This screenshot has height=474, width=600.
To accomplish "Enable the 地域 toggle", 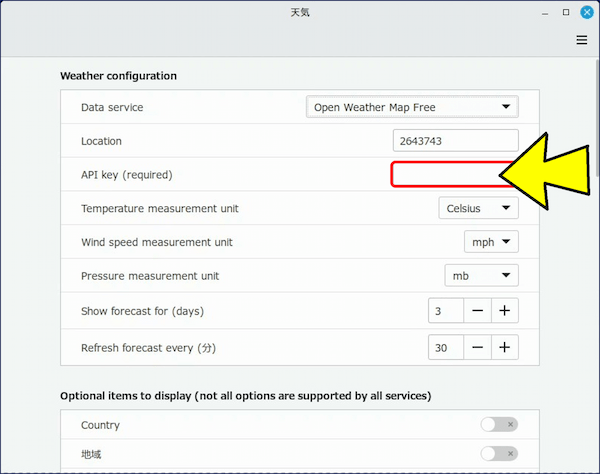I will (x=499, y=454).
